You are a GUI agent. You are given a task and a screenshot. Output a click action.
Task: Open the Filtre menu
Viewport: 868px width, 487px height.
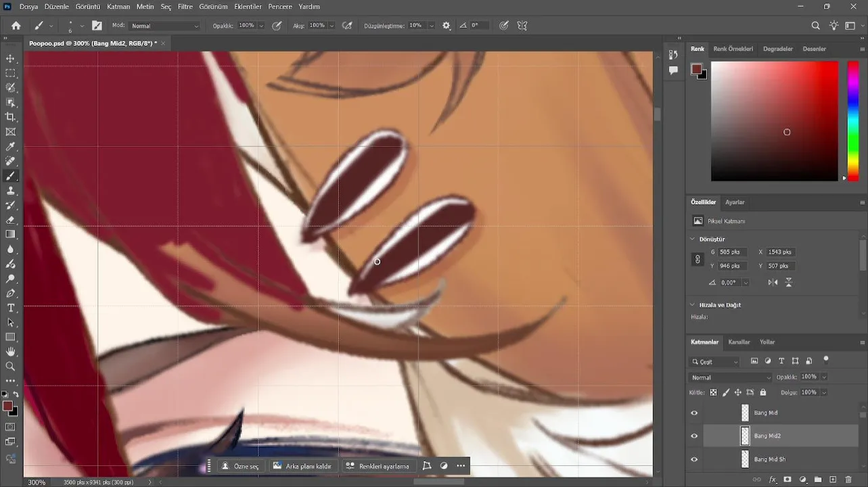(x=185, y=7)
